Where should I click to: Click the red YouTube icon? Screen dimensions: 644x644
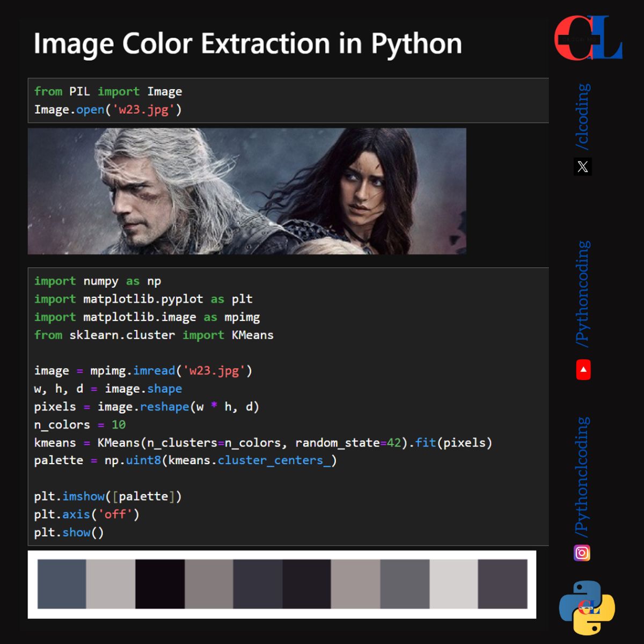pyautogui.click(x=584, y=370)
